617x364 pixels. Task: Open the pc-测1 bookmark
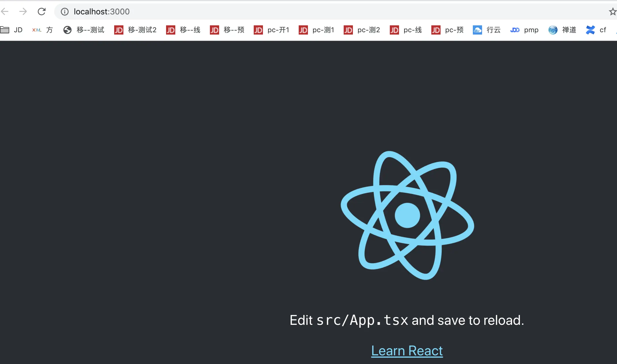[317, 30]
